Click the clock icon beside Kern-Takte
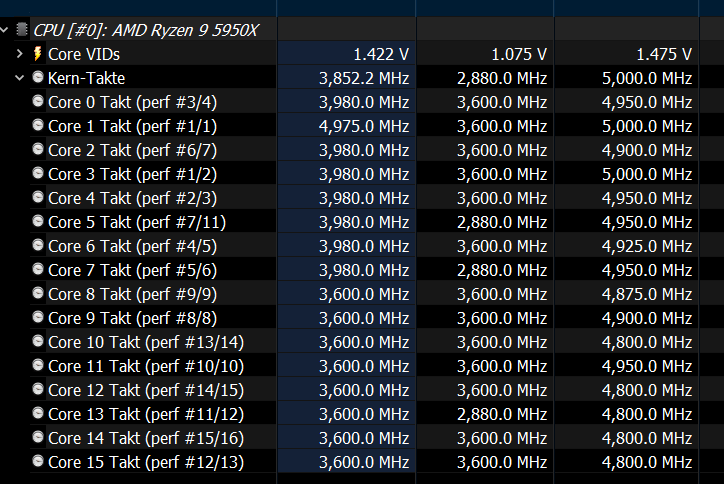The image size is (724, 484). (37, 77)
